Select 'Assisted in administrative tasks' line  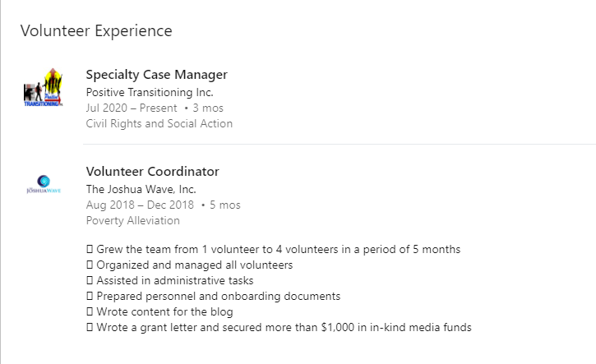170,280
